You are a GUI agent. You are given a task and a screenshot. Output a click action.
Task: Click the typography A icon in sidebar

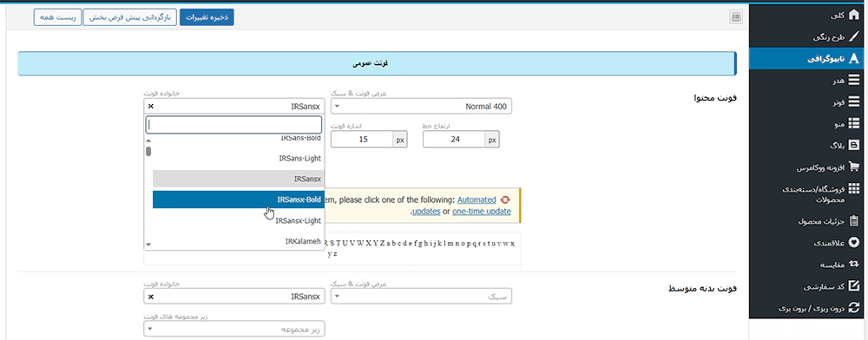point(853,59)
